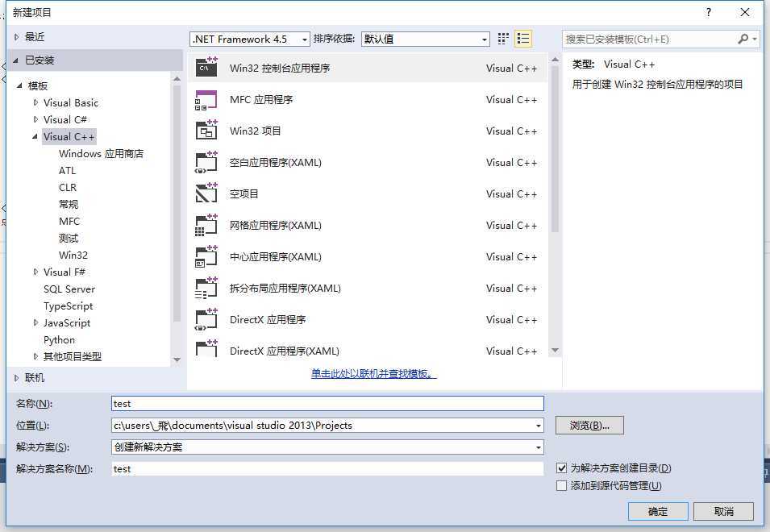Click tree panel scroll down arrow
The height and width of the screenshot is (532, 770).
[177, 360]
